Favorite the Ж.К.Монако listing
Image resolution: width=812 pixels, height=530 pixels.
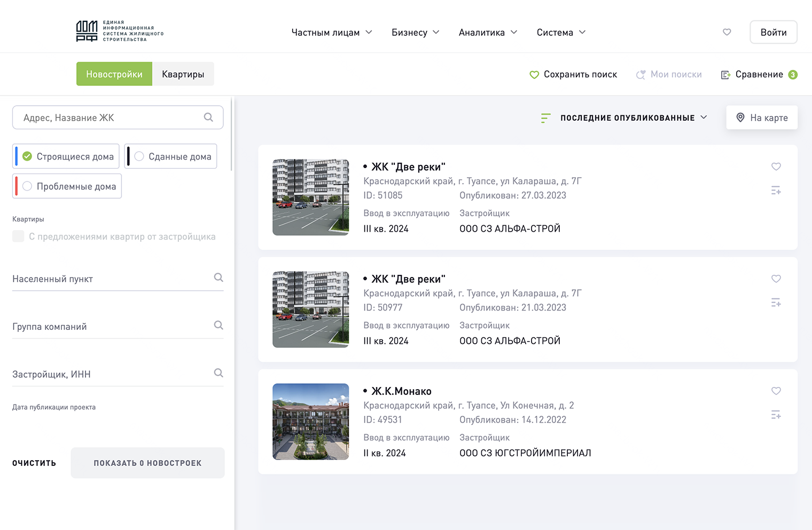tap(776, 391)
